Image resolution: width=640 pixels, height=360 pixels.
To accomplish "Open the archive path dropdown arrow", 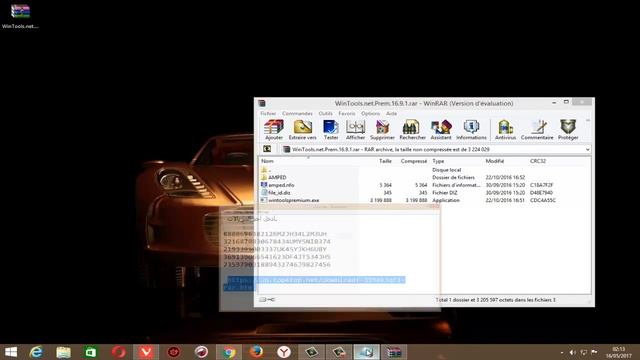I will click(587, 149).
